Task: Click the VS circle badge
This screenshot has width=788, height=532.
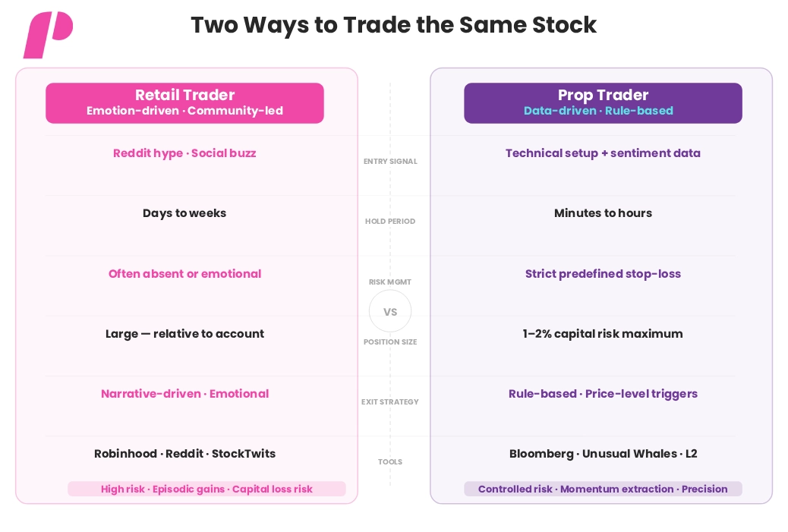Action: coord(390,311)
